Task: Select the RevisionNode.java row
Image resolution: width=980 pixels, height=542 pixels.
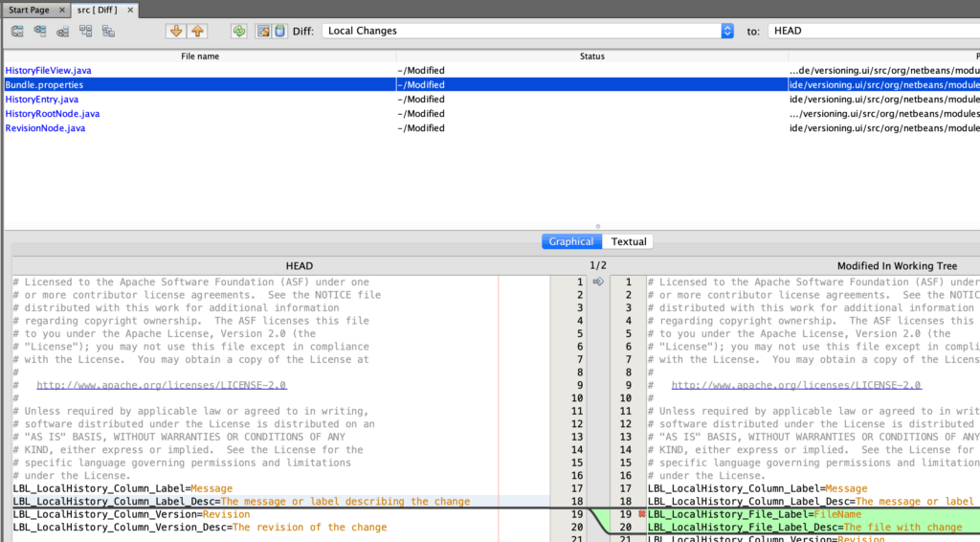Action: point(45,128)
